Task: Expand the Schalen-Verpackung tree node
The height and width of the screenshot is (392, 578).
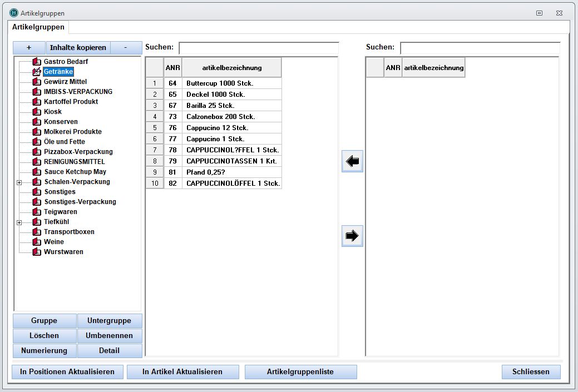Action: click(19, 182)
